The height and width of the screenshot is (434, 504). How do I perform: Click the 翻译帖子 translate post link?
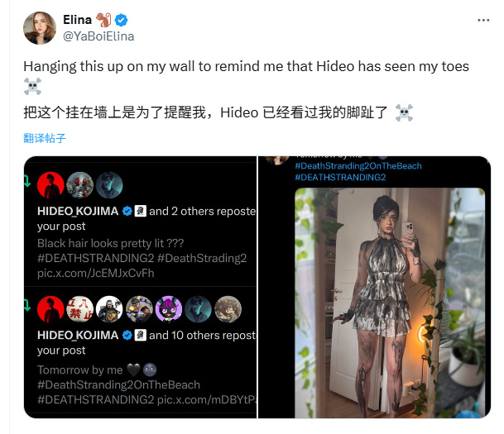(x=45, y=138)
